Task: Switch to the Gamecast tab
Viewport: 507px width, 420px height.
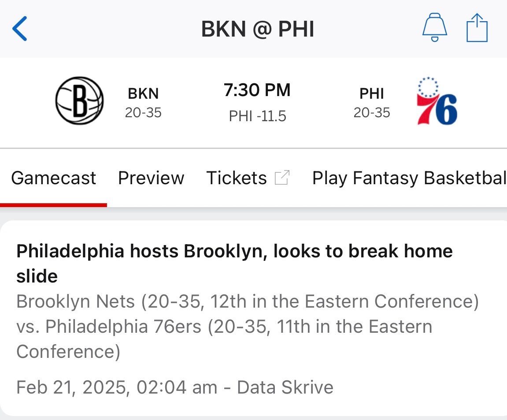Action: (x=53, y=178)
